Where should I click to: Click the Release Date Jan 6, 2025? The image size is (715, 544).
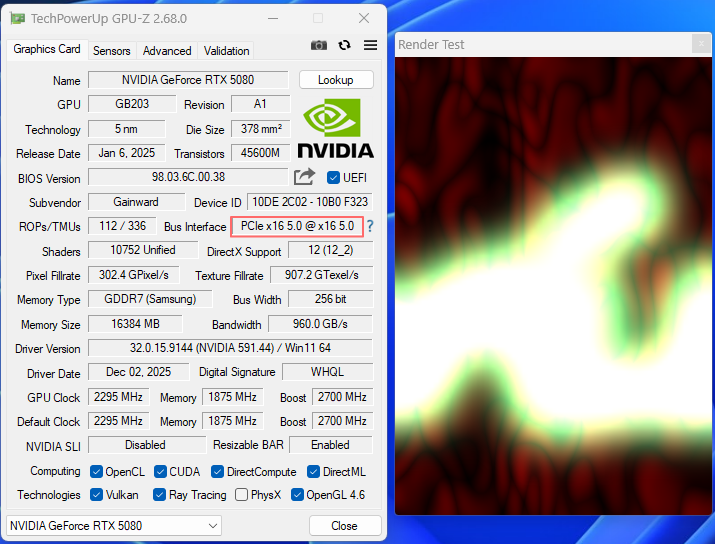126,153
